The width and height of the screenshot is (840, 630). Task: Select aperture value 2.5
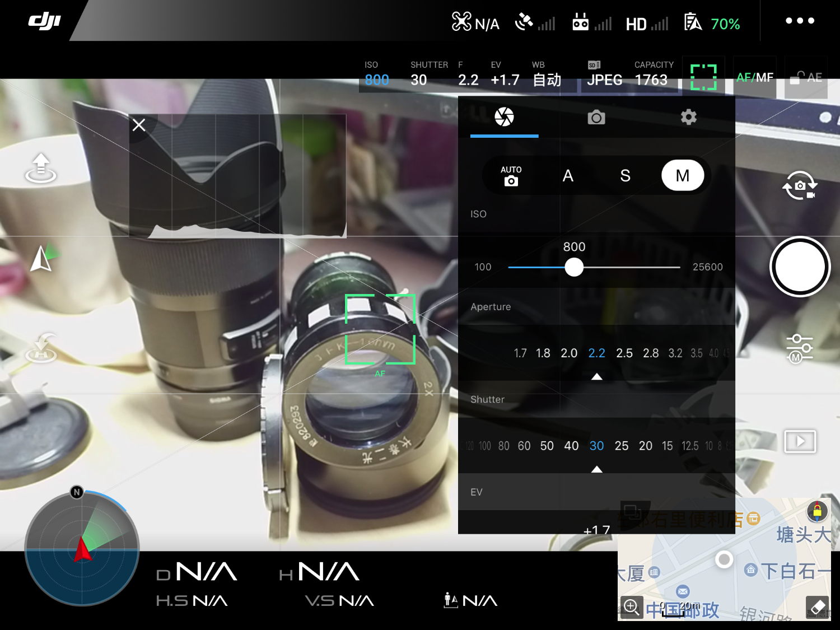pyautogui.click(x=624, y=353)
